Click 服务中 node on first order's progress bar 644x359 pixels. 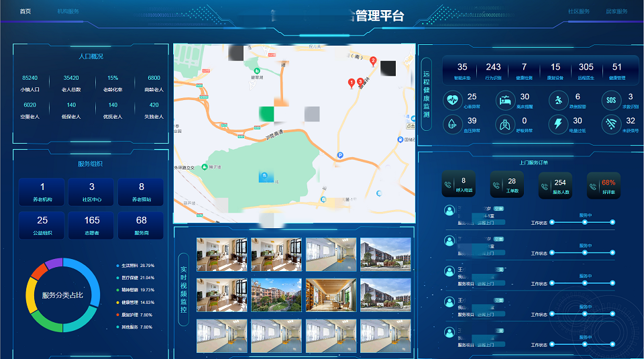[585, 222]
